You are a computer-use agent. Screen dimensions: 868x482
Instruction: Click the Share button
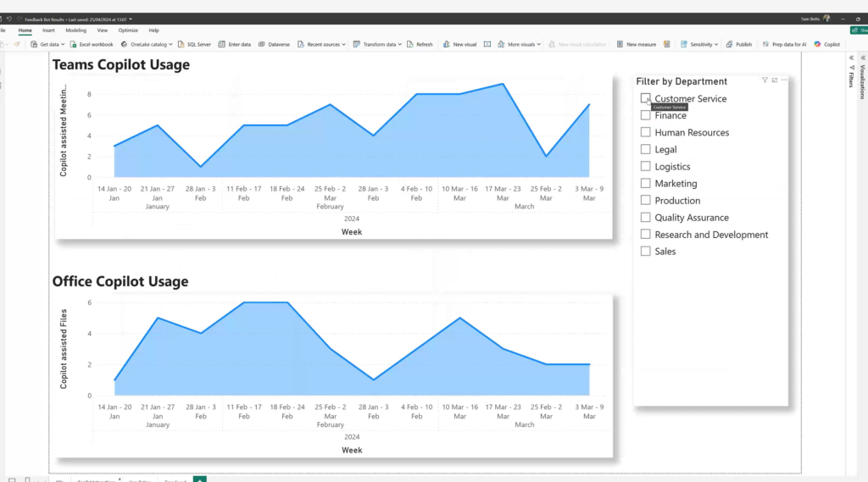tap(860, 30)
